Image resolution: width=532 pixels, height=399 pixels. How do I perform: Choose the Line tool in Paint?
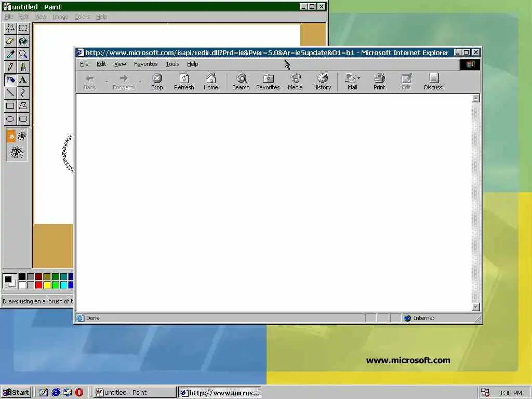tap(10, 93)
